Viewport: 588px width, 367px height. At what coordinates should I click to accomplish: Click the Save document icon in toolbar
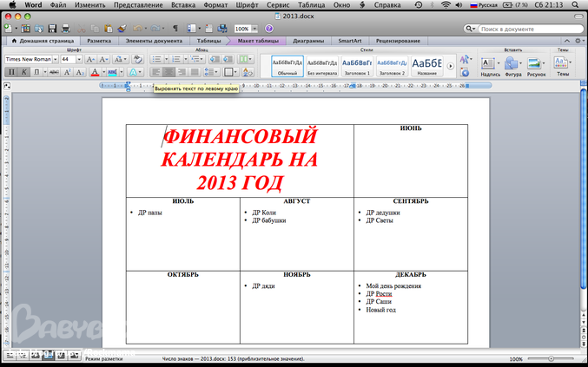coord(53,29)
